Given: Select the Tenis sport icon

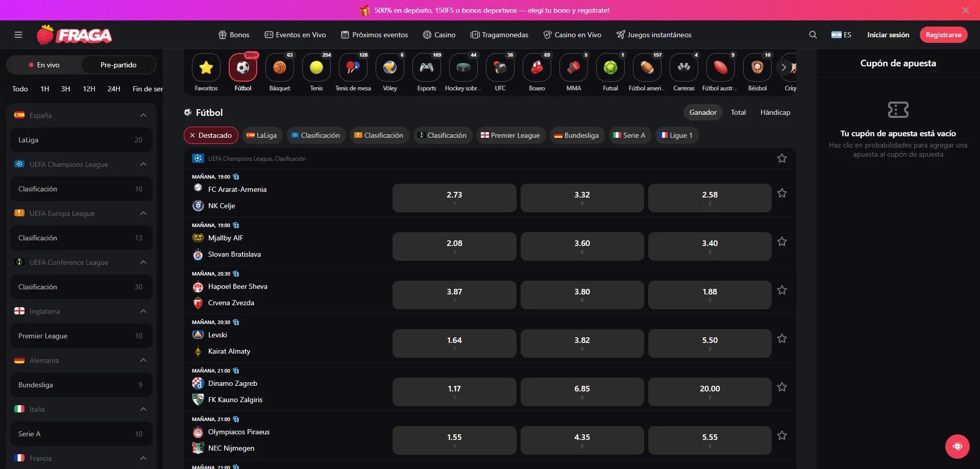Looking at the screenshot, I should pyautogui.click(x=316, y=67).
